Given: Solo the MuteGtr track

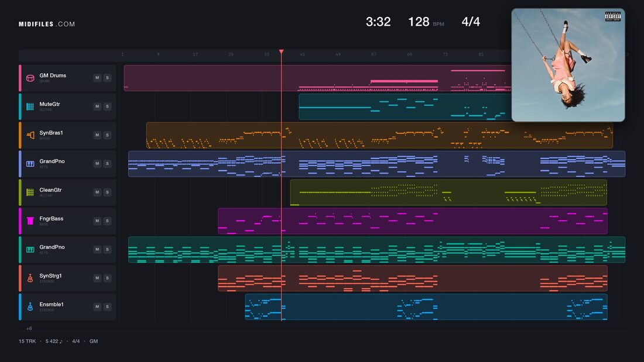Looking at the screenshot, I should coord(107,106).
